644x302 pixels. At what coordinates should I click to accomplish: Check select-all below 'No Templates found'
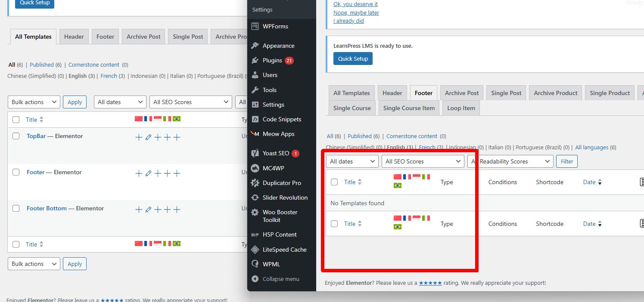tap(334, 224)
